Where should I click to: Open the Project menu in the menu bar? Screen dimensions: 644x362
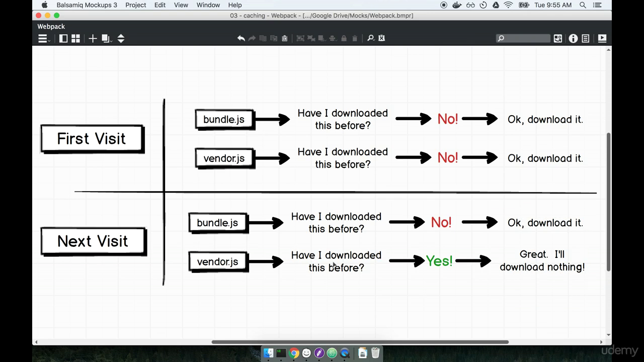[135, 5]
